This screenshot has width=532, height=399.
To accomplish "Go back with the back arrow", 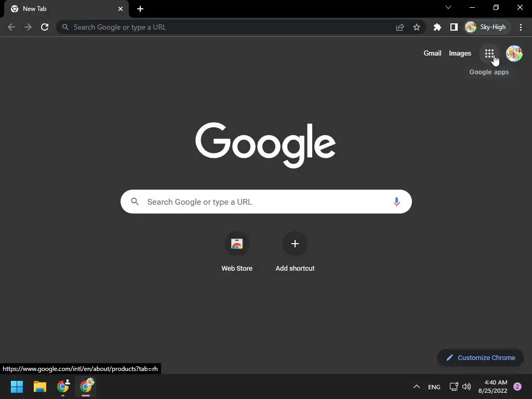I will coord(11,27).
